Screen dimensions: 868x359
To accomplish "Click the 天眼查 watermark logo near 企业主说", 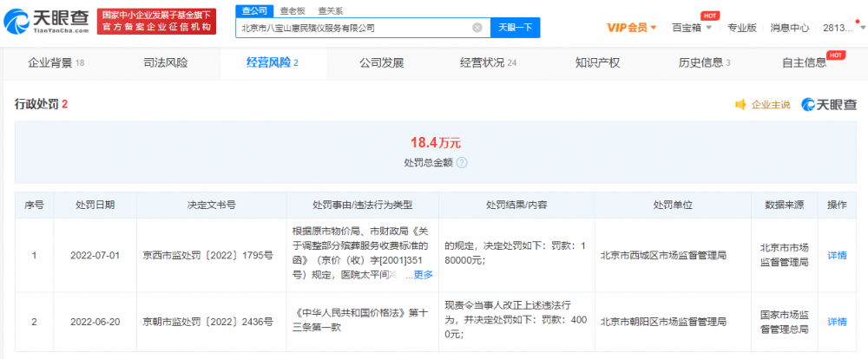I will pos(828,105).
